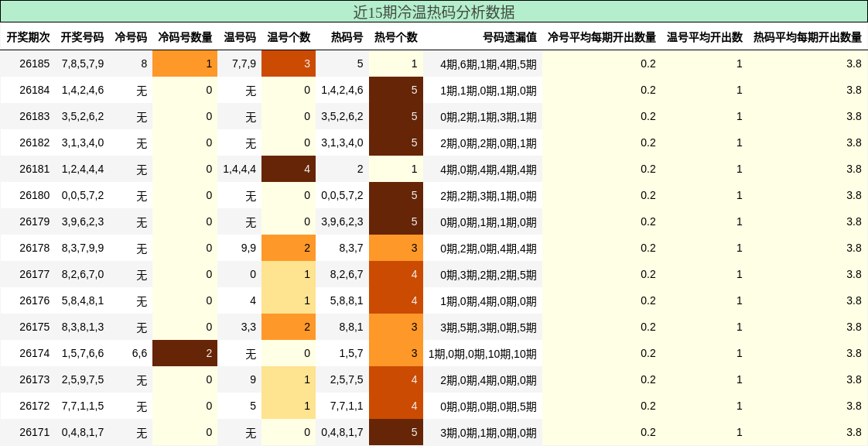Click winning numbers 8,3,7,9,9

(x=83, y=248)
